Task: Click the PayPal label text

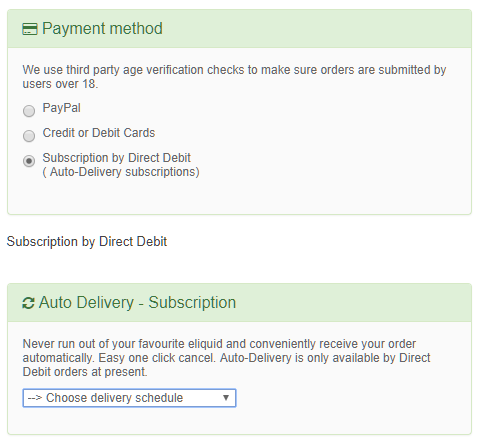Action: tap(61, 108)
